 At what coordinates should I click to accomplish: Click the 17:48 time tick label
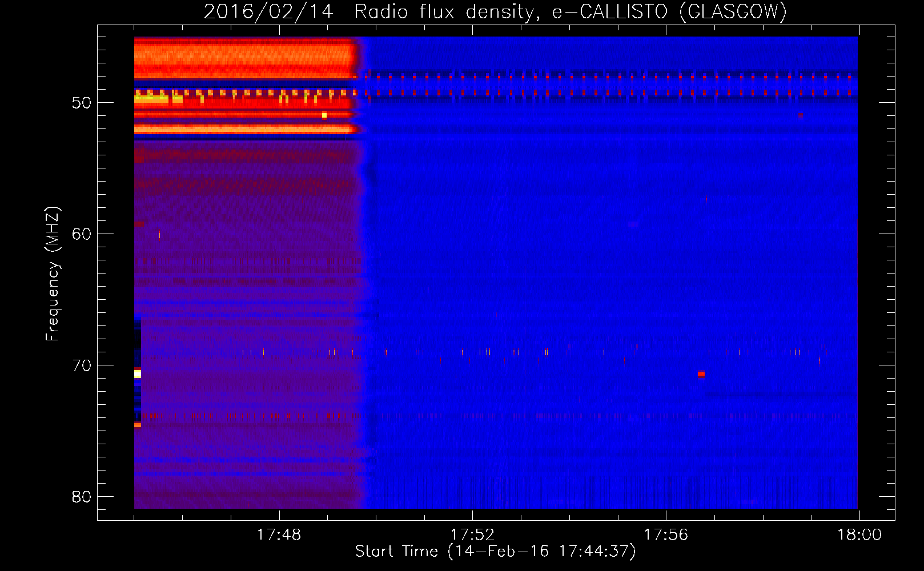coord(279,535)
